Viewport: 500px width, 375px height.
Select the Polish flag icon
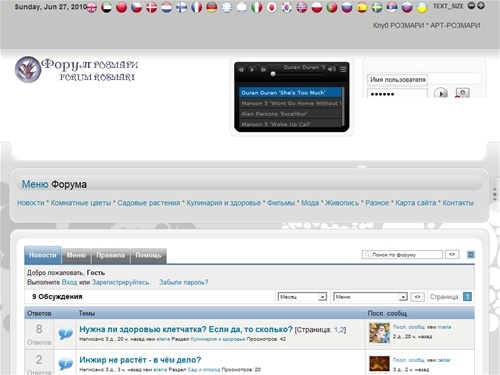coord(317,7)
